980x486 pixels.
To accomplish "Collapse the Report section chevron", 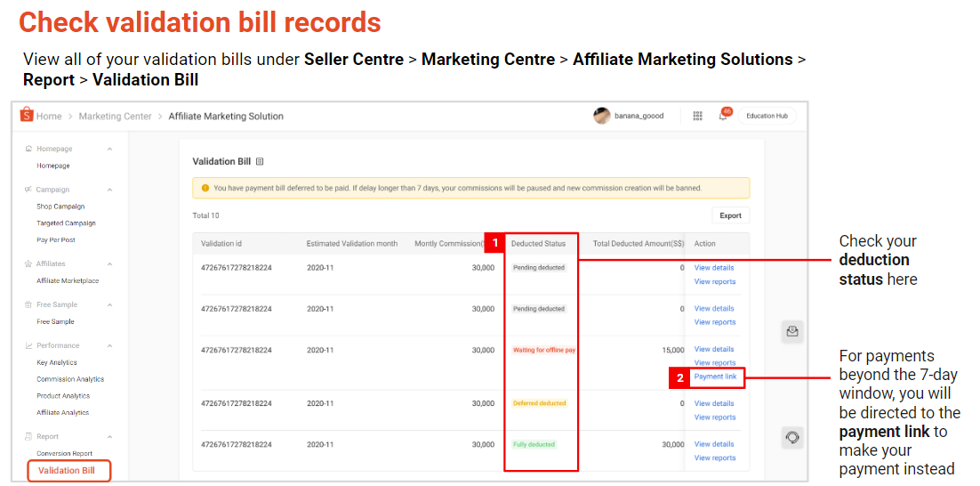I will click(x=109, y=437).
